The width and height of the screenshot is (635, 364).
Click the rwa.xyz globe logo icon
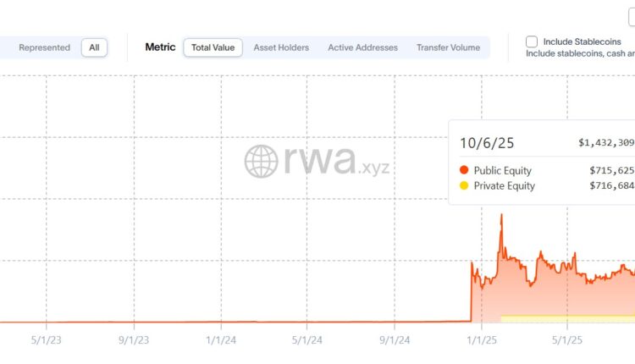[261, 161]
